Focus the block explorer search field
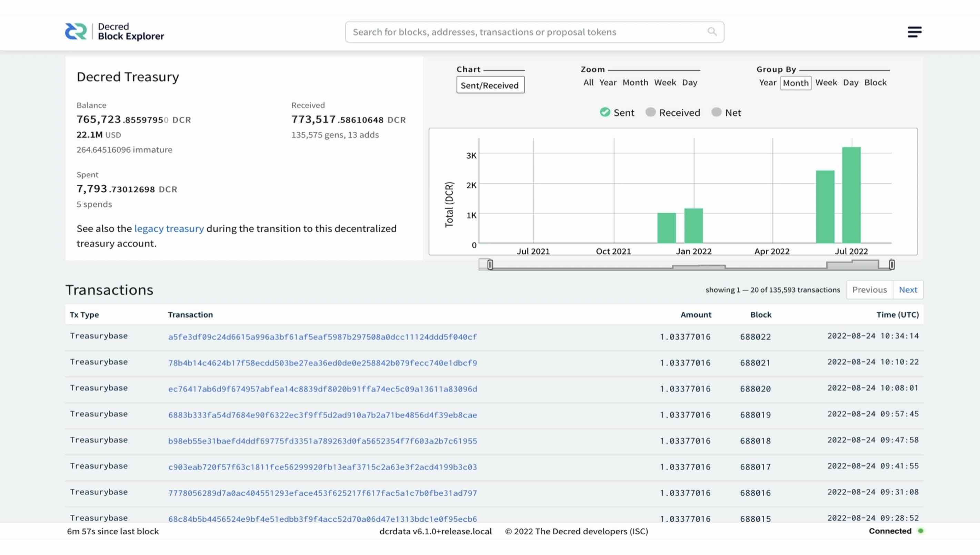980x555 pixels. [x=526, y=32]
